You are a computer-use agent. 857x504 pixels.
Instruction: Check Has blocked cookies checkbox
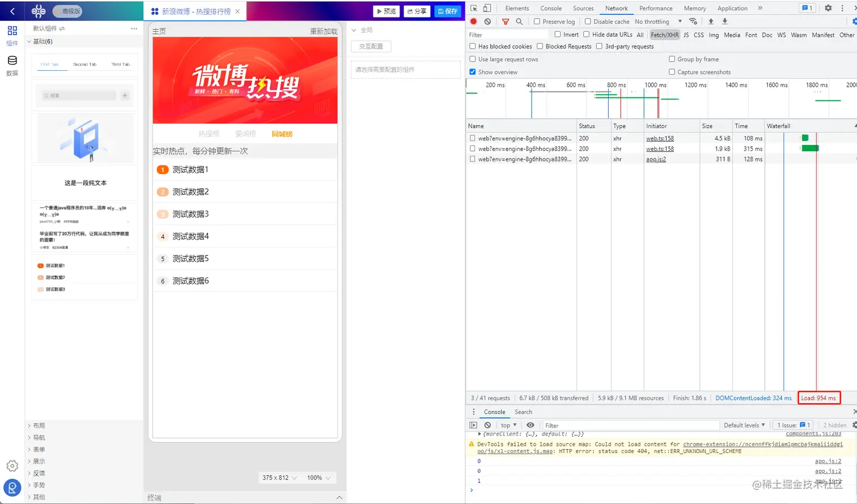[473, 46]
